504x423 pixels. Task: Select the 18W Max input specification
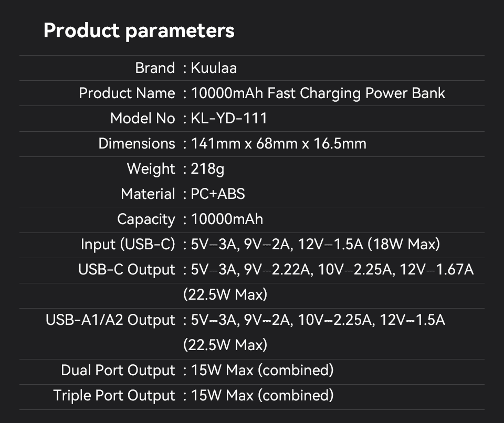(404, 244)
